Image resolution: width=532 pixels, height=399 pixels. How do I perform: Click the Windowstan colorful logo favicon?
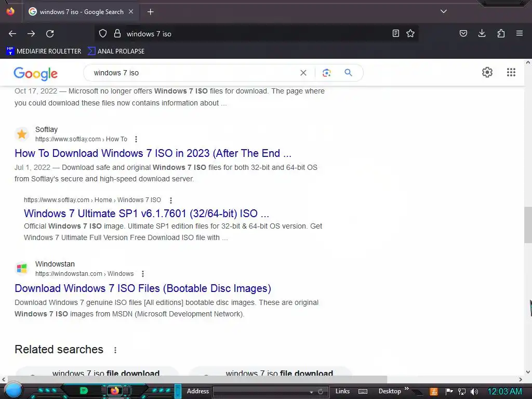[x=22, y=269]
